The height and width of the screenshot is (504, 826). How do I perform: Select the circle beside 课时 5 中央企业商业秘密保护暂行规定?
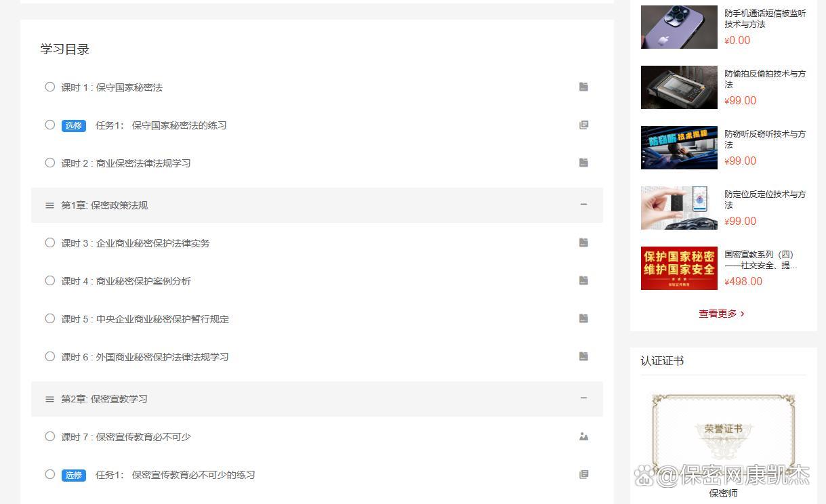(x=49, y=318)
